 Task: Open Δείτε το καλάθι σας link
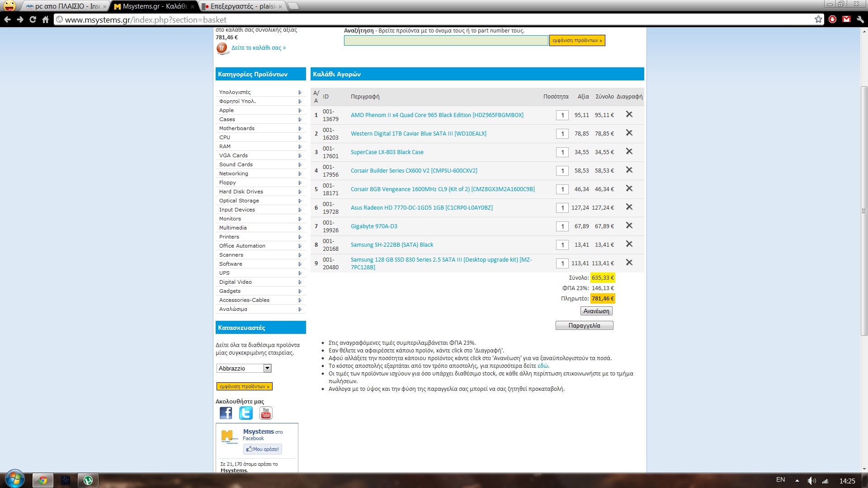pyautogui.click(x=259, y=47)
